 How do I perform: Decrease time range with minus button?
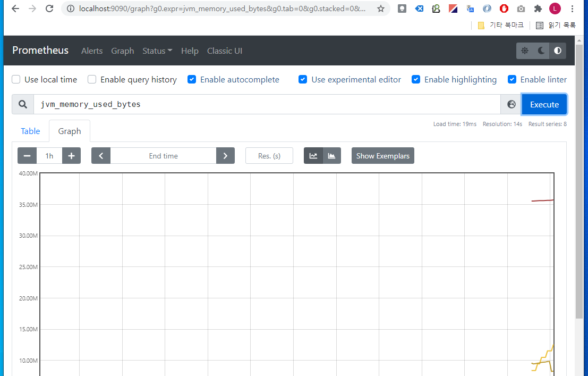click(27, 156)
